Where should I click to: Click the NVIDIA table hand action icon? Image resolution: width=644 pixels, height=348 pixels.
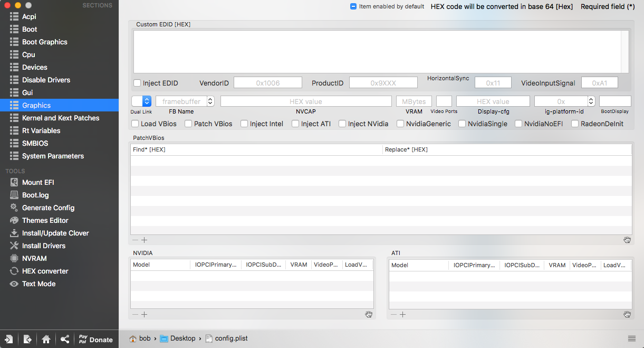point(369,314)
